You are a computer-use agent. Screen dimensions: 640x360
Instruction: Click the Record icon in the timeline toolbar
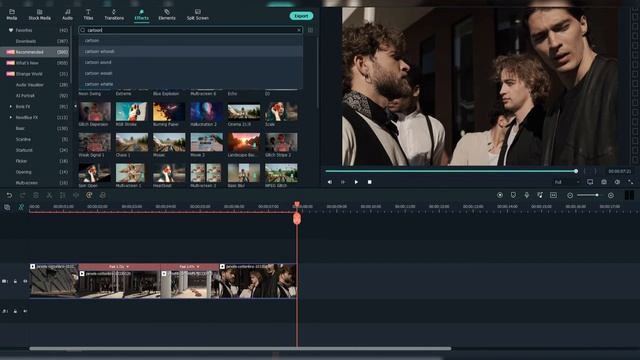[x=500, y=196]
